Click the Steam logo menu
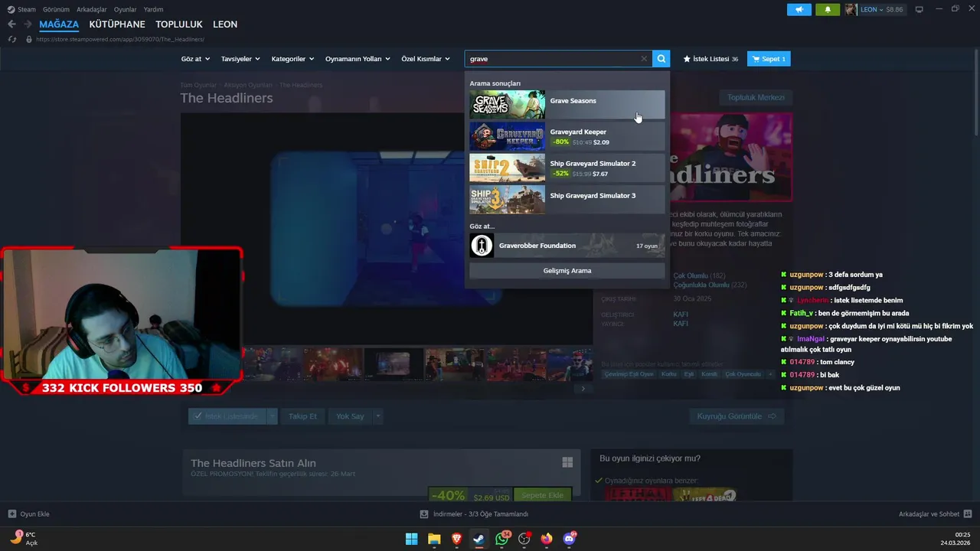 tap(11, 9)
